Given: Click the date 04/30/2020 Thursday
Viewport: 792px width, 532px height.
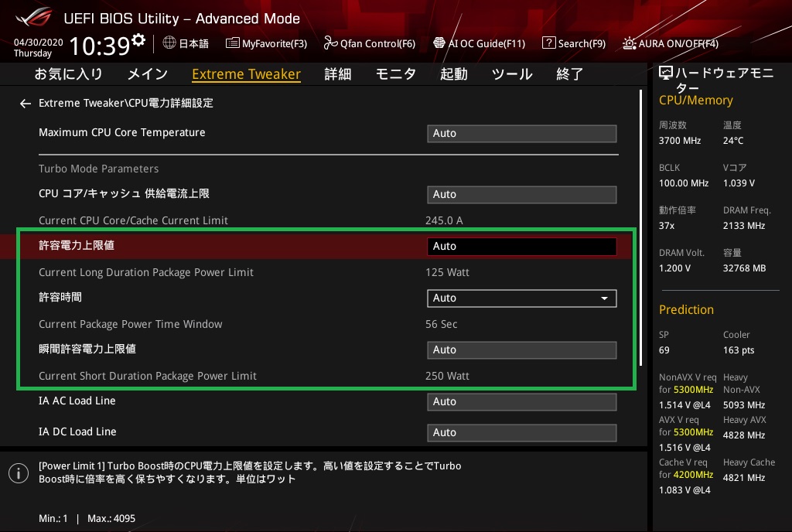Looking at the screenshot, I should click(x=39, y=47).
